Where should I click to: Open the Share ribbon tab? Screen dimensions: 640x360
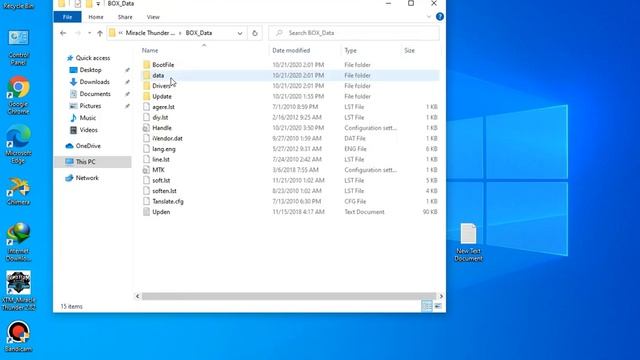[x=125, y=17]
